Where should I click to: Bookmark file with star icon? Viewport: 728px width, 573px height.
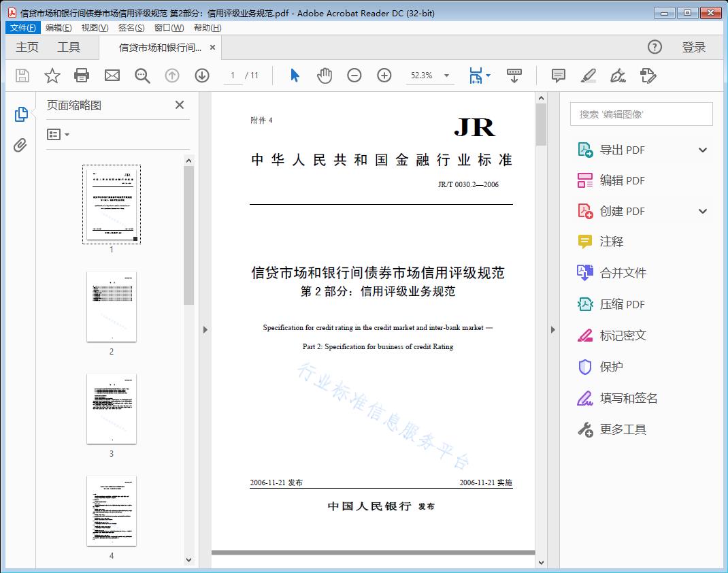click(x=52, y=76)
